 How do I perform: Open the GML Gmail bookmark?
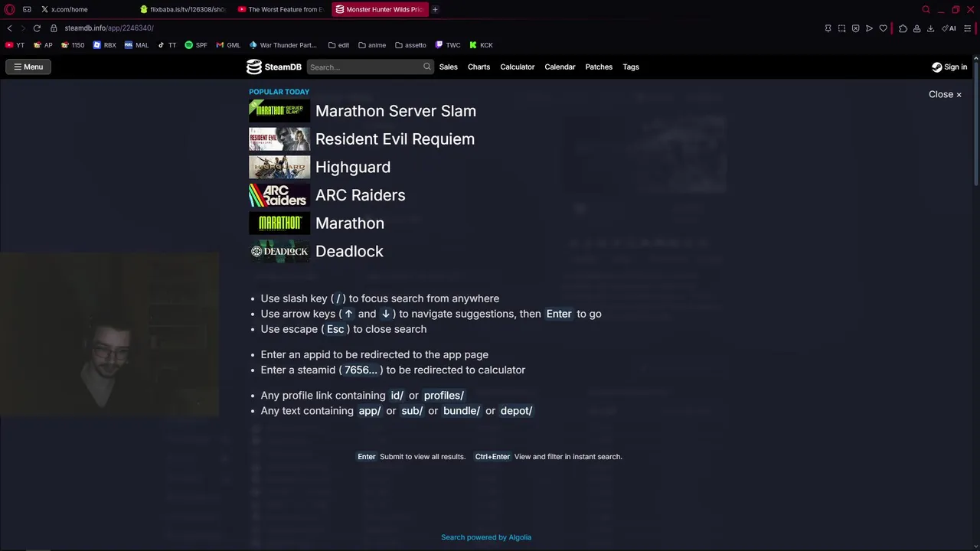click(x=228, y=45)
